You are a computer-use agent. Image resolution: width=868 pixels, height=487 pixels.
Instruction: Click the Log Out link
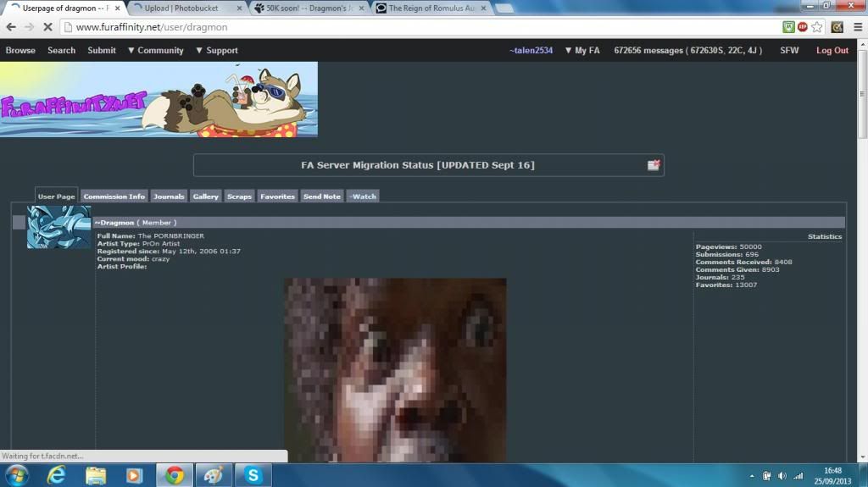[x=832, y=51]
